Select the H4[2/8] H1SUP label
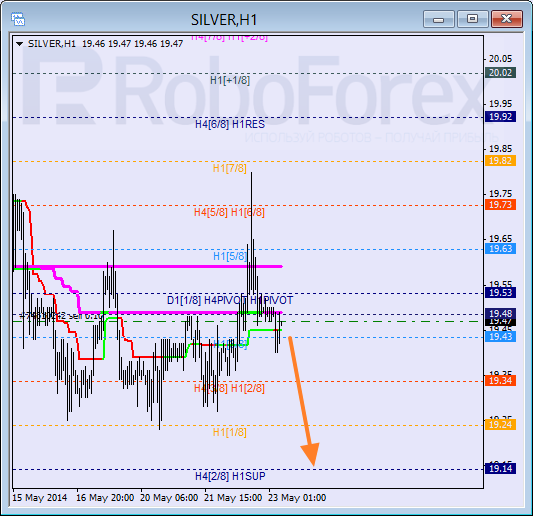 (x=230, y=476)
